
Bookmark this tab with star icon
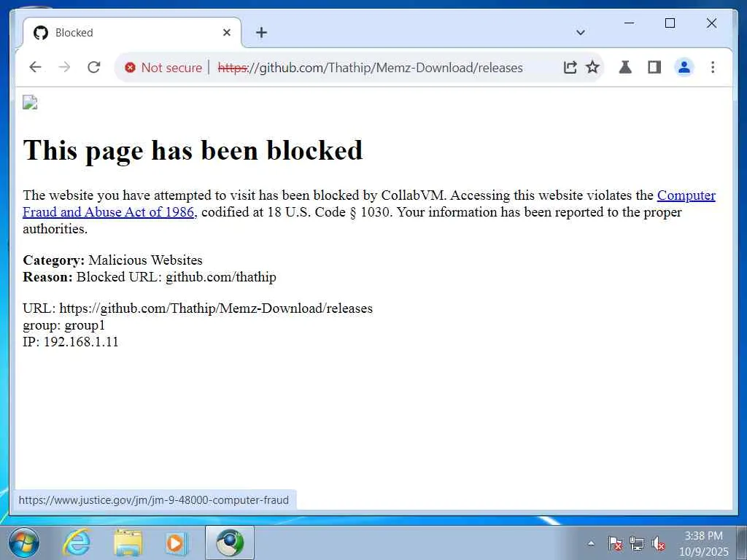592,67
